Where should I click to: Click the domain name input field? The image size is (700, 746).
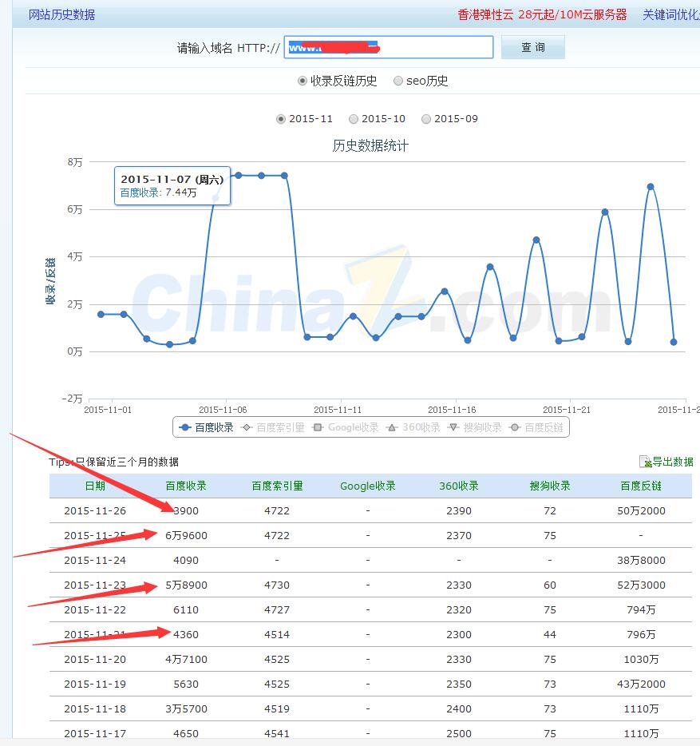click(390, 48)
